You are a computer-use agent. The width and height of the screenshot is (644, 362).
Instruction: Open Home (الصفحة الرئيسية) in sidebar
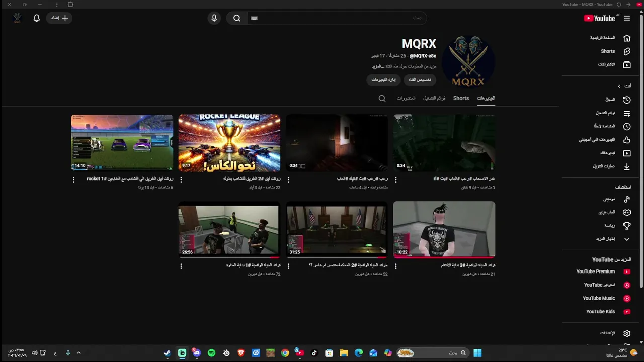[x=610, y=38]
